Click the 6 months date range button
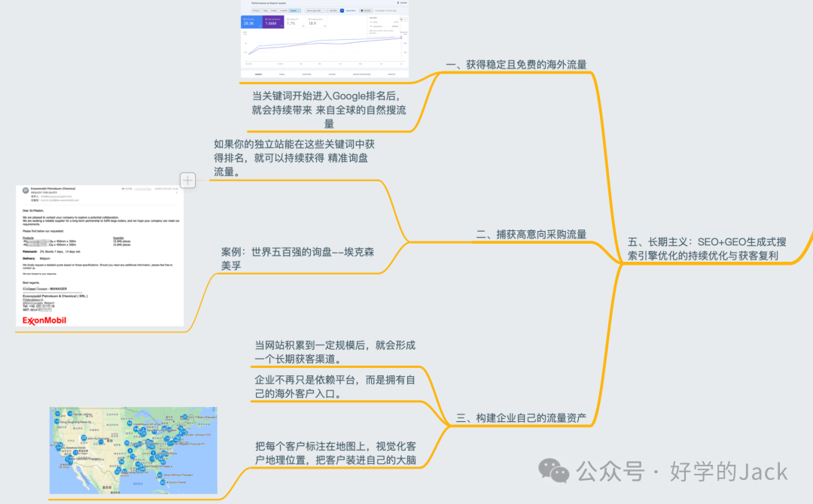This screenshot has height=504, width=813. pyautogui.click(x=282, y=11)
